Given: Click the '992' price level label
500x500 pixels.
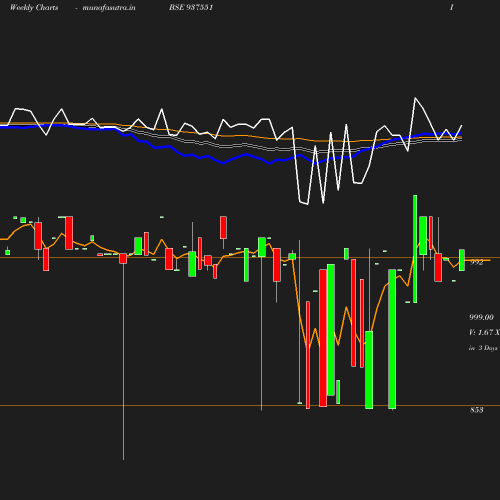Looking at the screenshot, I should [477, 262].
